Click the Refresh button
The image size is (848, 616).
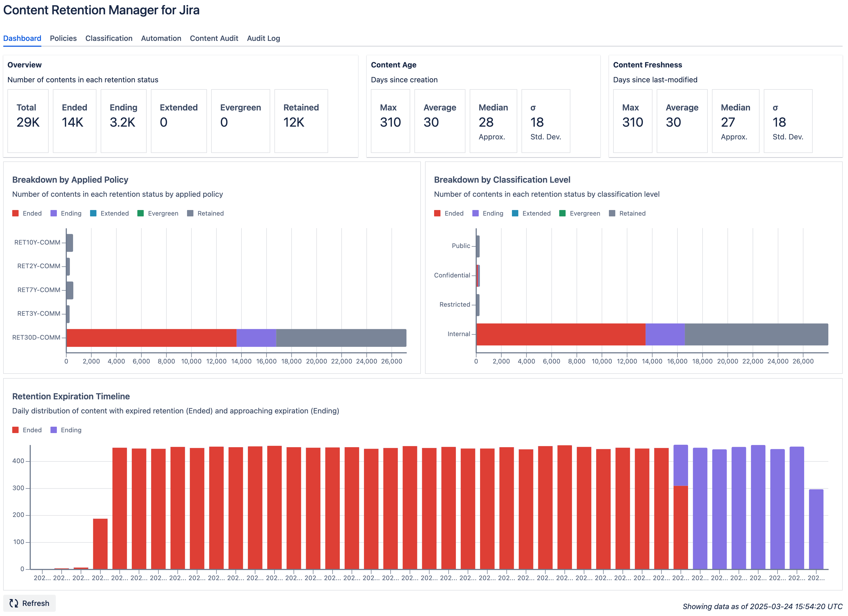tap(29, 603)
